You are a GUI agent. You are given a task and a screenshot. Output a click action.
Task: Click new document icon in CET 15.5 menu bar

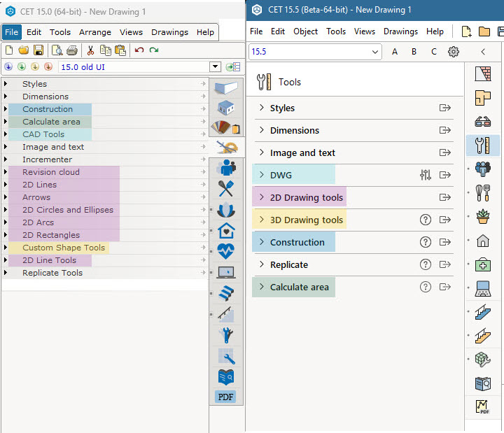466,31
